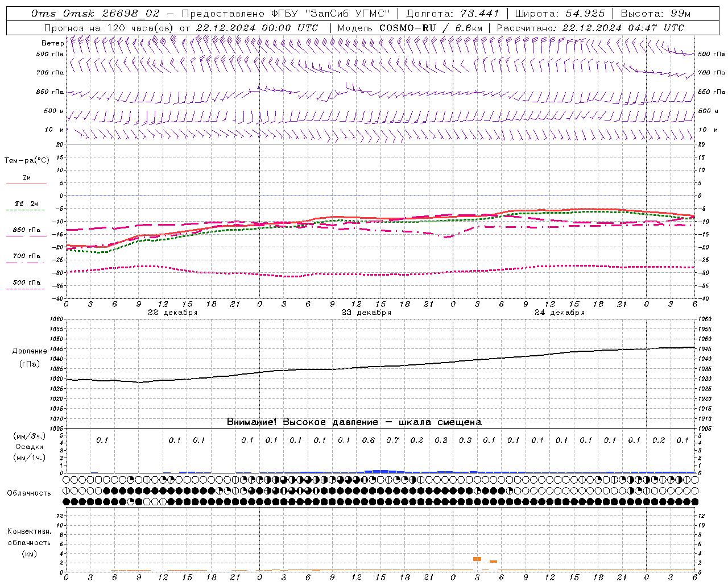Click the (мм/1ч.) unit label
The image size is (728, 582).
point(29,458)
